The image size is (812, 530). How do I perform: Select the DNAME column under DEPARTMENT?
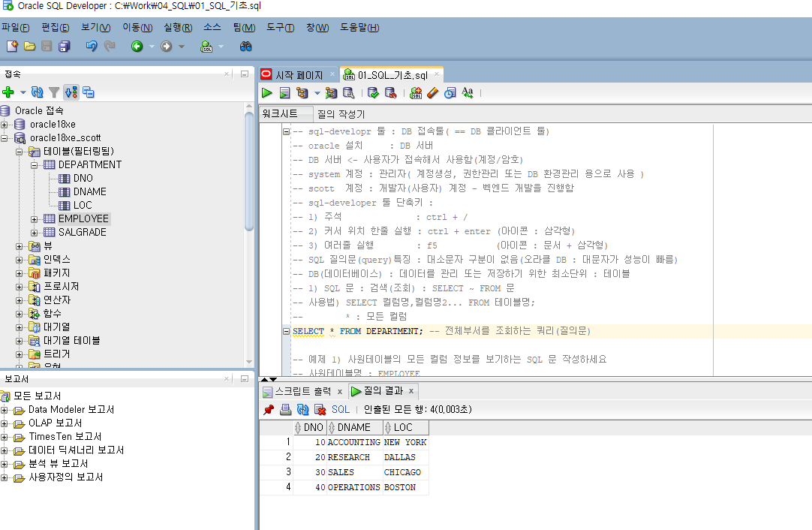[89, 191]
